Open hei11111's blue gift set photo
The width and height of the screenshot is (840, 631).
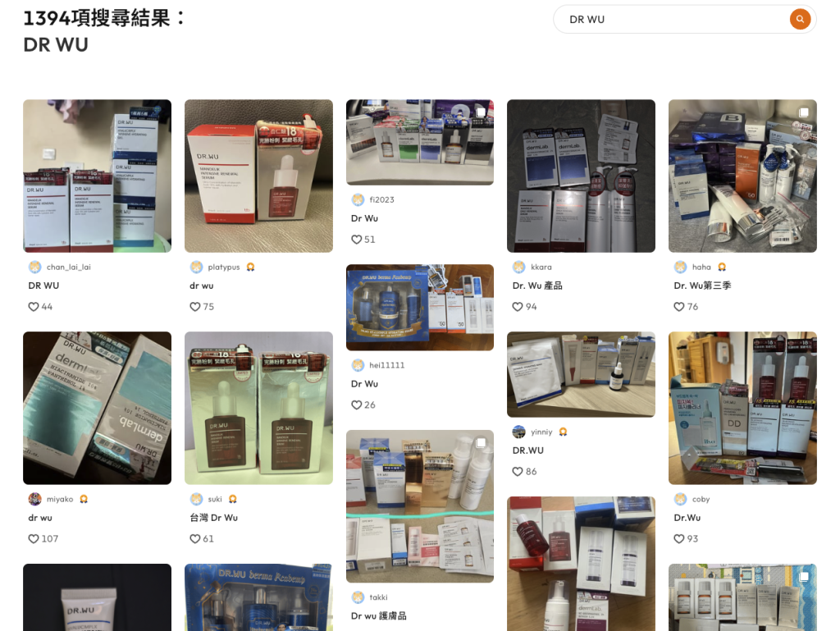420,308
